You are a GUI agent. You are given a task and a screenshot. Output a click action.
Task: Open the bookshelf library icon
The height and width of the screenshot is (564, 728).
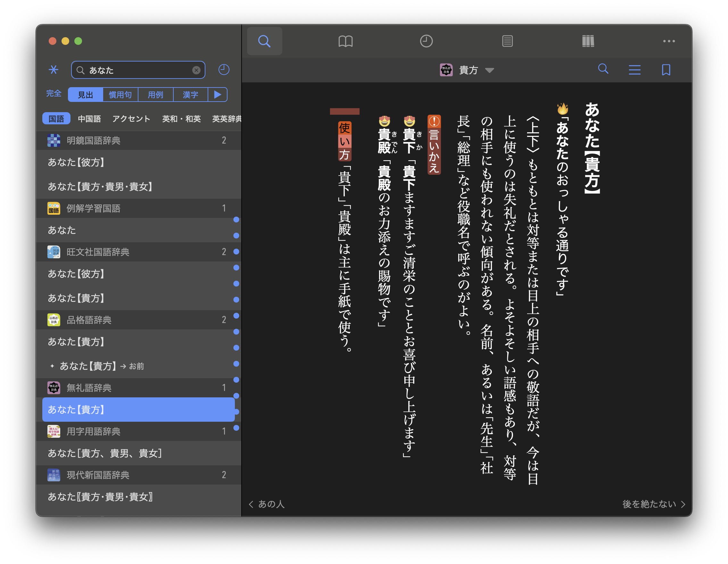tap(588, 41)
